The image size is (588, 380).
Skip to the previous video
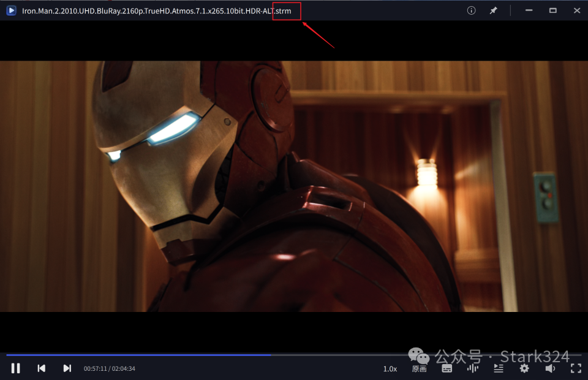pyautogui.click(x=42, y=368)
